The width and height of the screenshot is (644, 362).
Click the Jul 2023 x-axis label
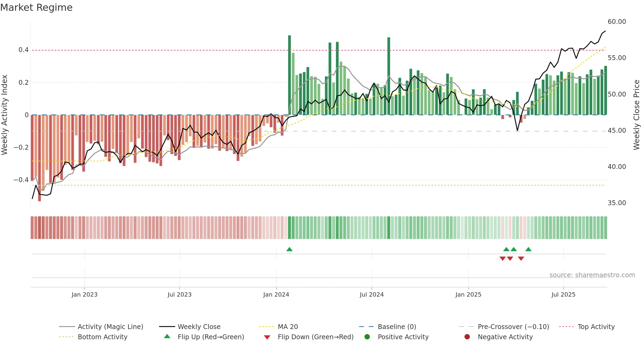coord(180,295)
